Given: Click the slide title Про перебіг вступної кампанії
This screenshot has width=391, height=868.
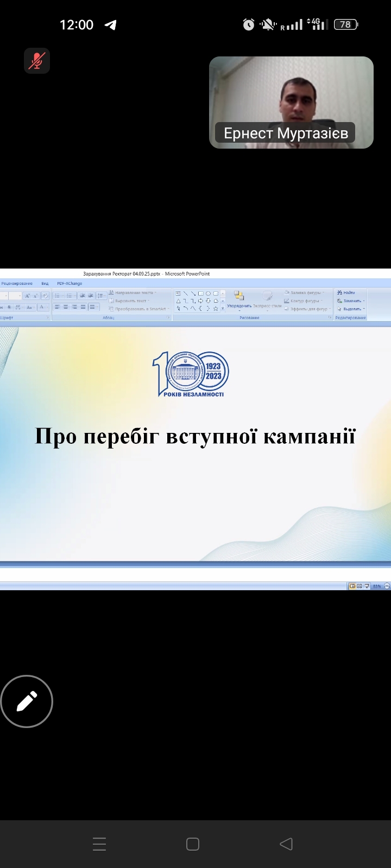Looking at the screenshot, I should coord(195,436).
